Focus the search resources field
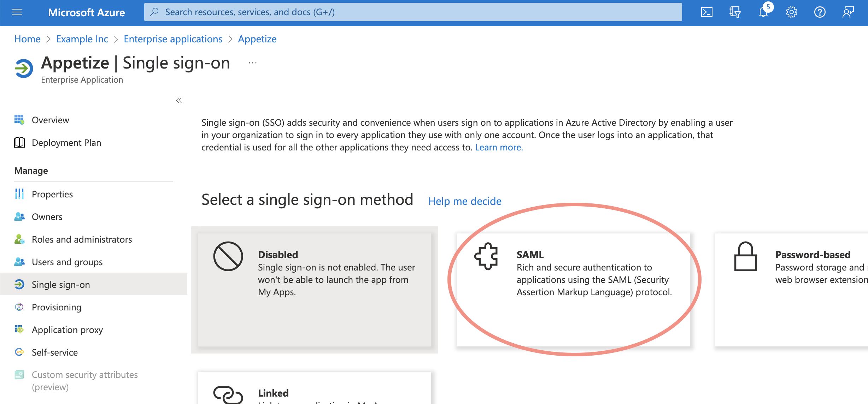Screen dimensions: 868x404 tap(413, 12)
